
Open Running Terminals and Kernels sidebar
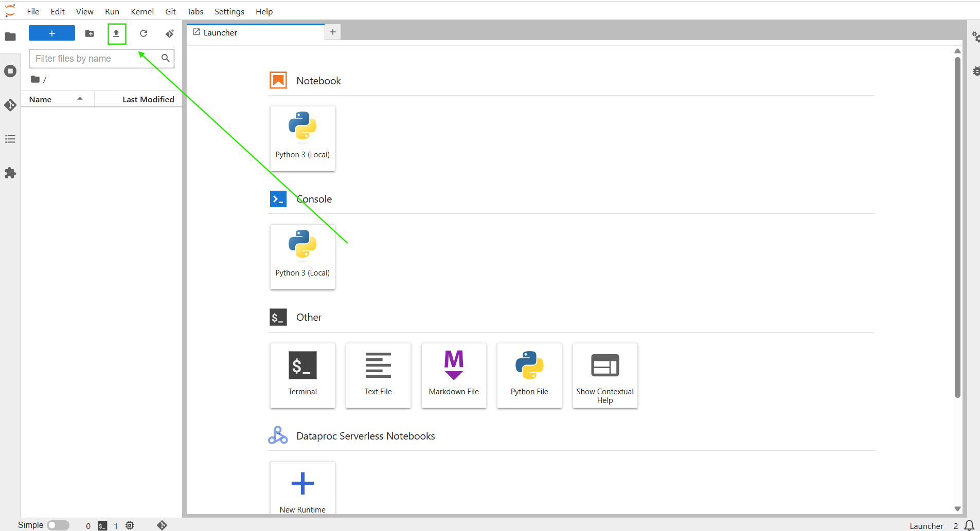tap(10, 71)
